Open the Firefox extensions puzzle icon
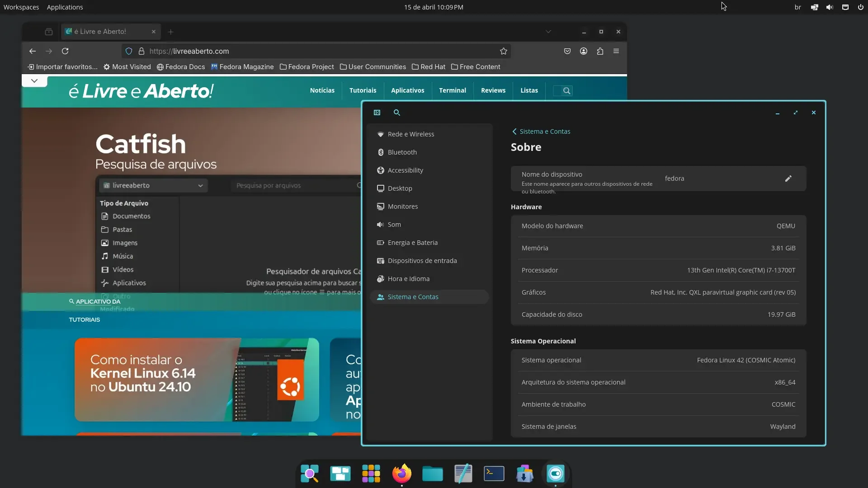This screenshot has height=488, width=868. tap(600, 51)
